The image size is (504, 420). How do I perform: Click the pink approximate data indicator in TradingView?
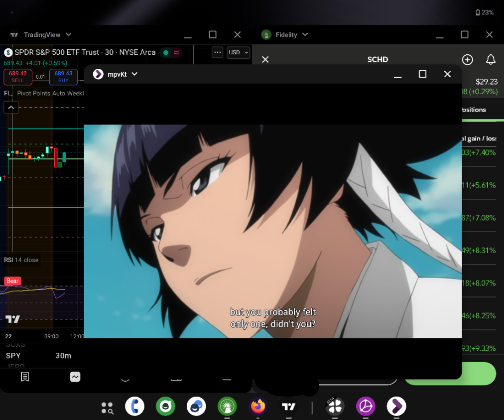click(176, 52)
